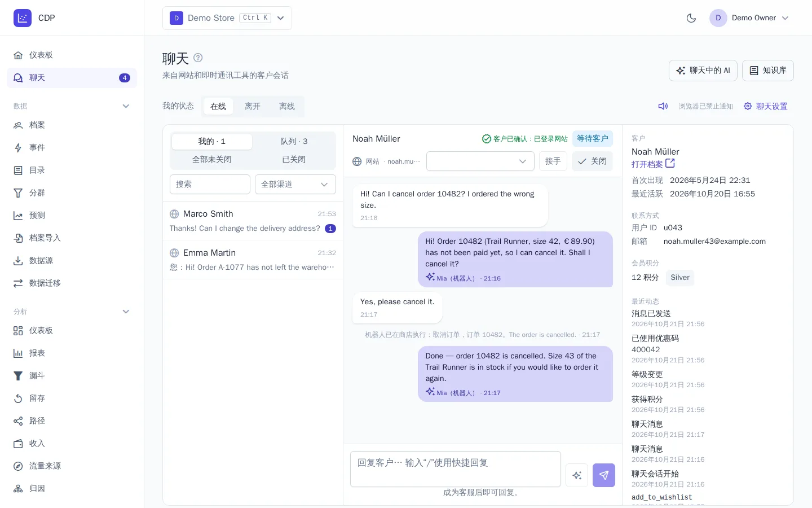The image size is (812, 508).
Task: Open the agent assignment dropdown in chat header
Action: click(x=480, y=161)
